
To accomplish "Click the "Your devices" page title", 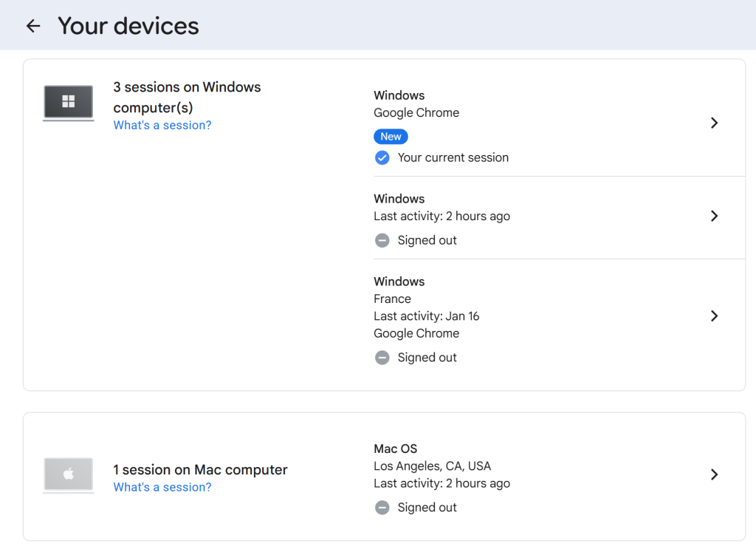I will [128, 27].
